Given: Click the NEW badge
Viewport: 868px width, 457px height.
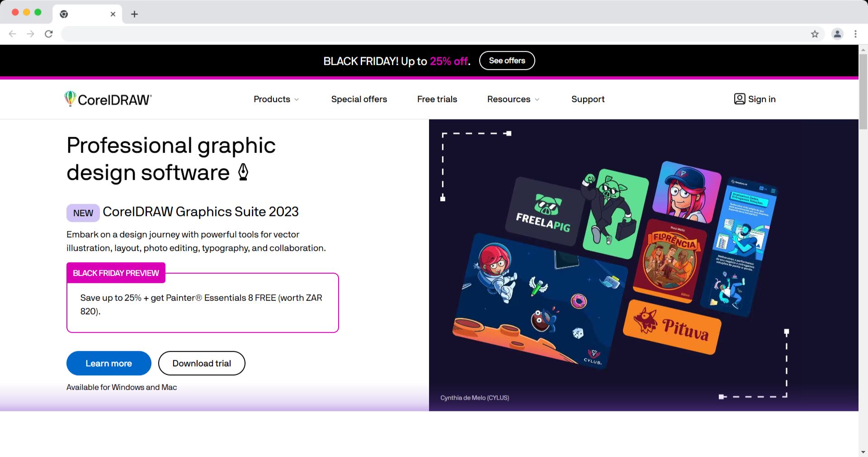Looking at the screenshot, I should (x=83, y=213).
